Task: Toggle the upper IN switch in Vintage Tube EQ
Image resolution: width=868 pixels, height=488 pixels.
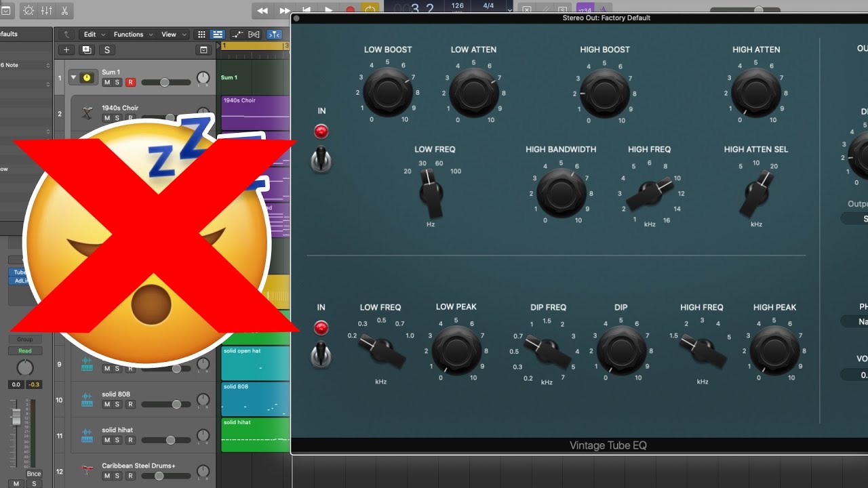Action: tap(320, 160)
